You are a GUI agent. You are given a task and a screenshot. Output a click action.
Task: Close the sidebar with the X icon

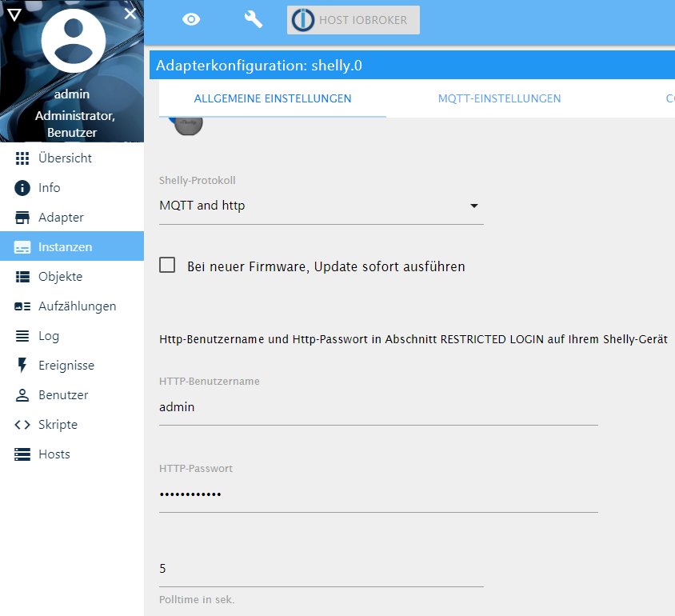(x=130, y=14)
